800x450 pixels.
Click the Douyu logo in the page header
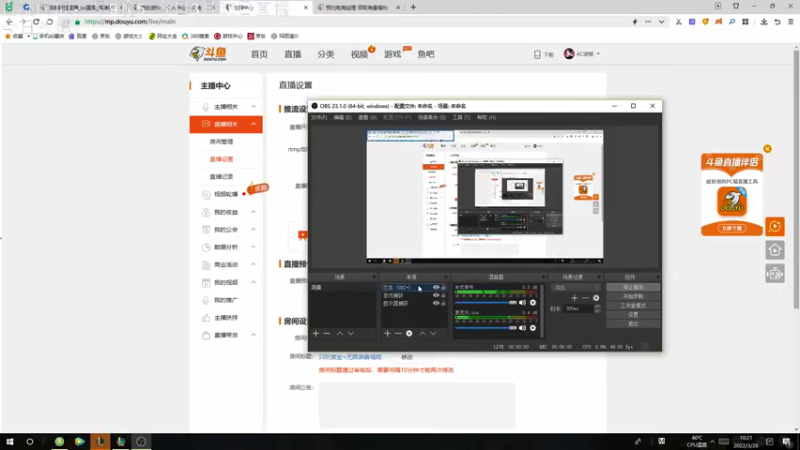pos(208,54)
